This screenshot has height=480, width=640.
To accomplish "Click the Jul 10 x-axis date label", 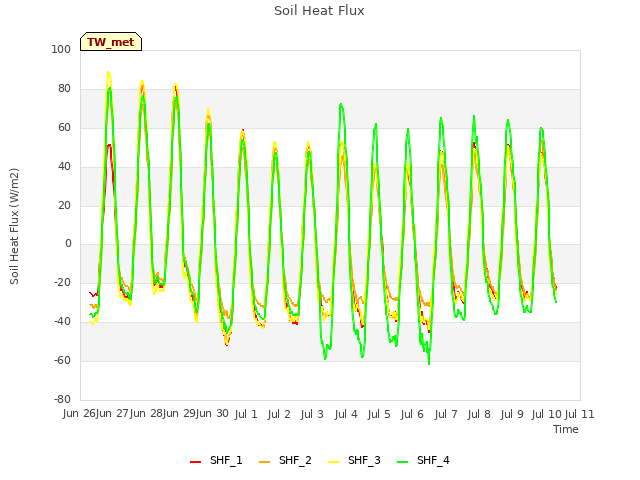I will click(x=547, y=414).
